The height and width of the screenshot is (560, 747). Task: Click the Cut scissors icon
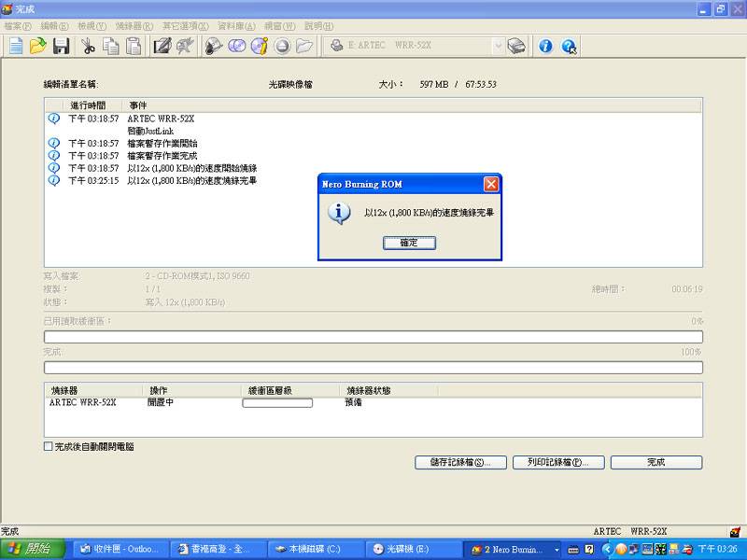[x=88, y=46]
